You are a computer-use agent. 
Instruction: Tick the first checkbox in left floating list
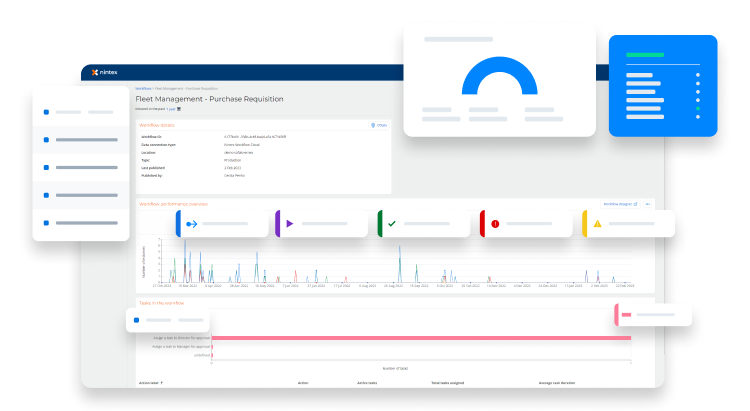(46, 113)
